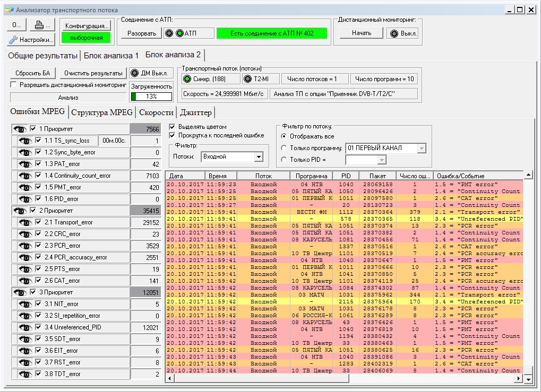The height and width of the screenshot is (392, 541).
Task: Click the eye icon for 2.1 Transport_error
Action: coord(25,222)
